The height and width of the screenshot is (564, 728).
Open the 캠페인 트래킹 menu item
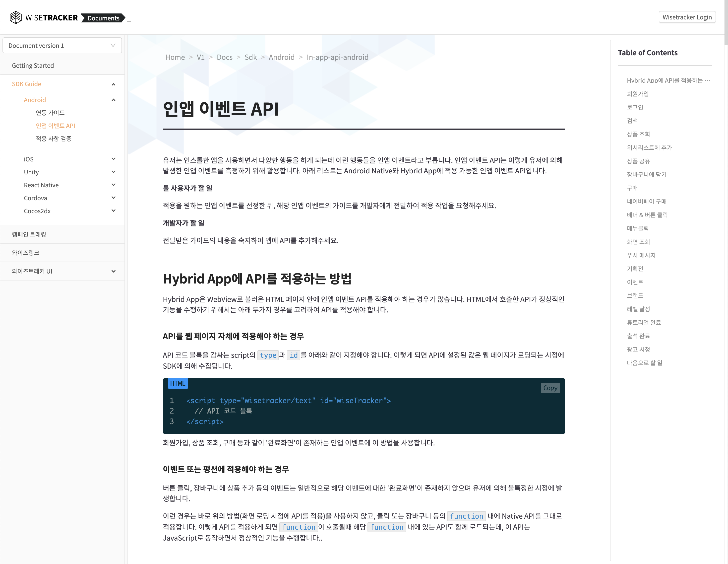(29, 234)
